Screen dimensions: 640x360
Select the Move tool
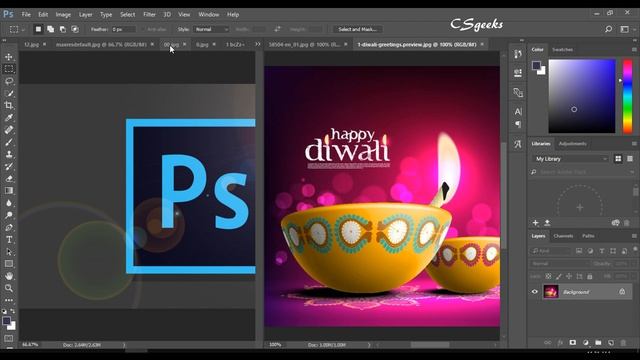(x=9, y=57)
